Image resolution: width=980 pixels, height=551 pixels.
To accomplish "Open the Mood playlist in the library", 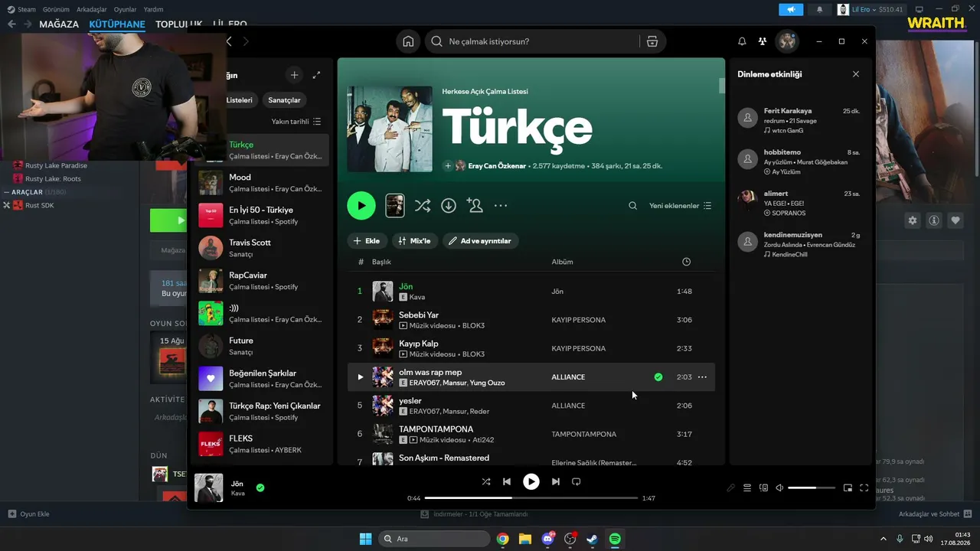I will pyautogui.click(x=262, y=183).
